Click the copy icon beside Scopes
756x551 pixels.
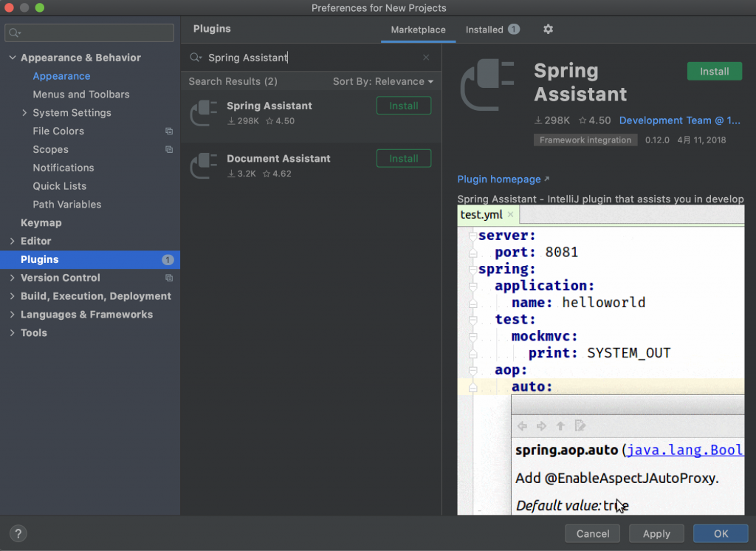tap(169, 150)
